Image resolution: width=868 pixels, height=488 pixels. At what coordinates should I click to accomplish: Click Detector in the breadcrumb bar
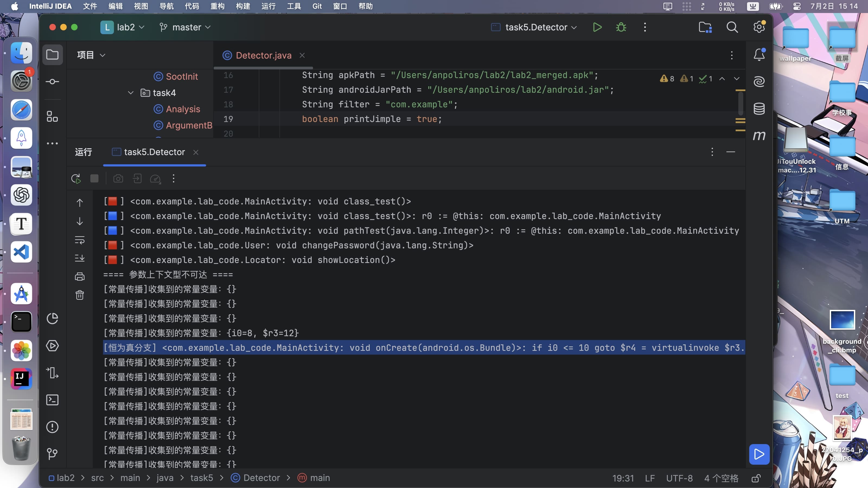[x=261, y=478]
